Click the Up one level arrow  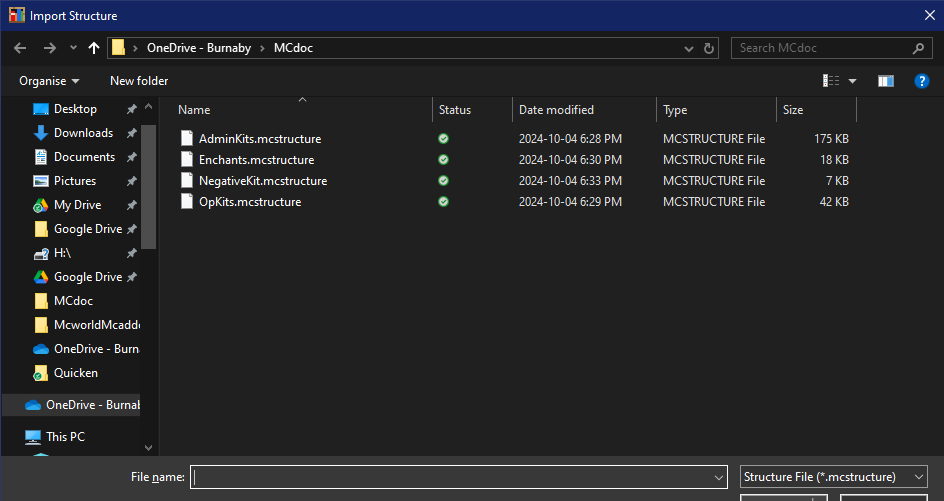(x=94, y=48)
